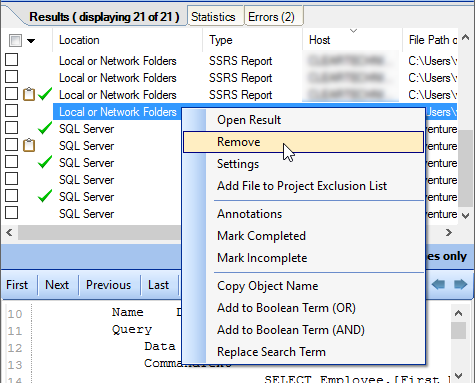Screen dimensions: 475x383
Task: Check the box for the highlighted Local or Network Folders row
Action: [x=12, y=111]
